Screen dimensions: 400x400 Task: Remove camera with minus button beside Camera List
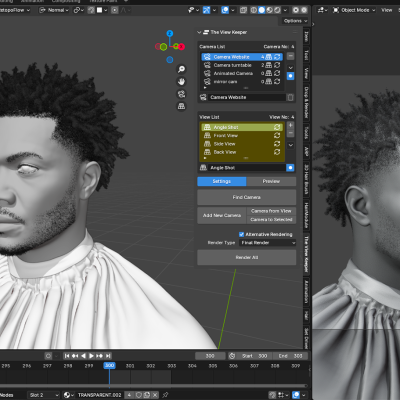pos(291,56)
